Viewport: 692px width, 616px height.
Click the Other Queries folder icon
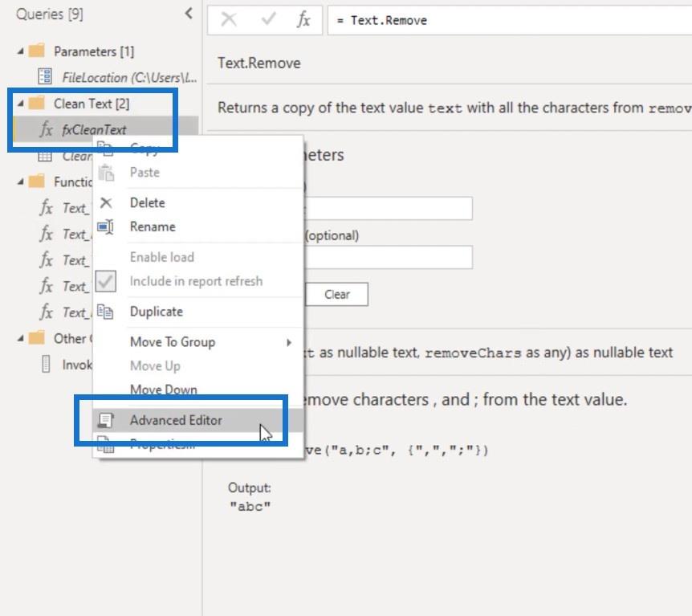[x=37, y=338]
